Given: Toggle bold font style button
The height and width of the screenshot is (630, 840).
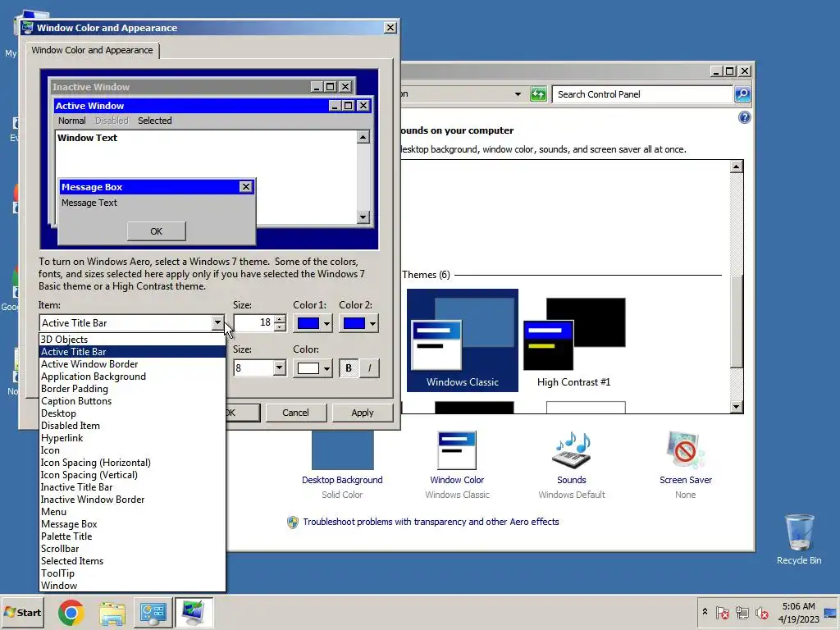Looking at the screenshot, I should (x=349, y=368).
